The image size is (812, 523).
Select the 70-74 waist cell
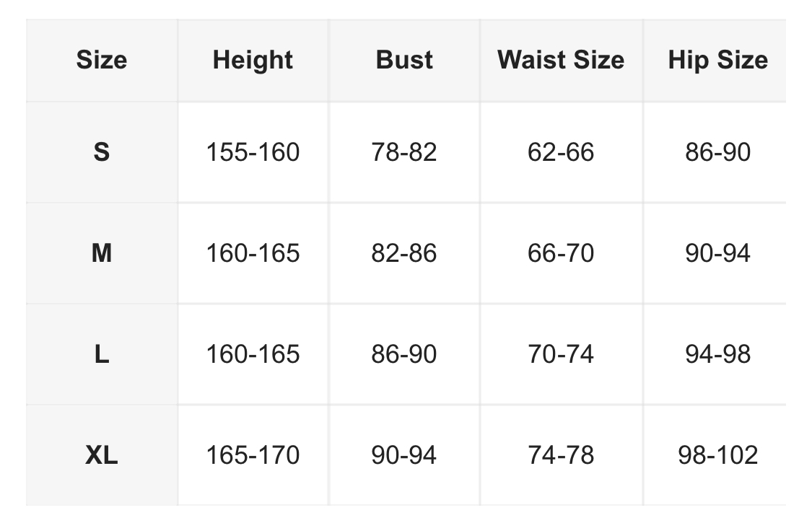561,354
